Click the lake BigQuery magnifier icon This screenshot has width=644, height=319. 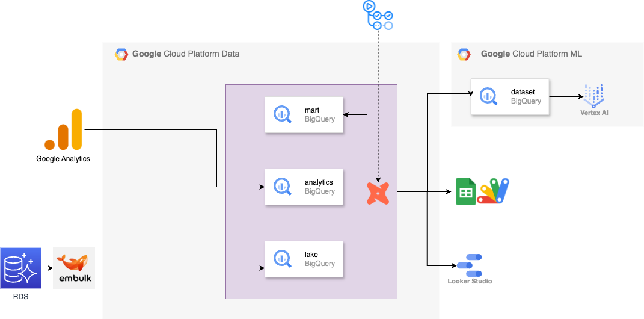pos(283,259)
